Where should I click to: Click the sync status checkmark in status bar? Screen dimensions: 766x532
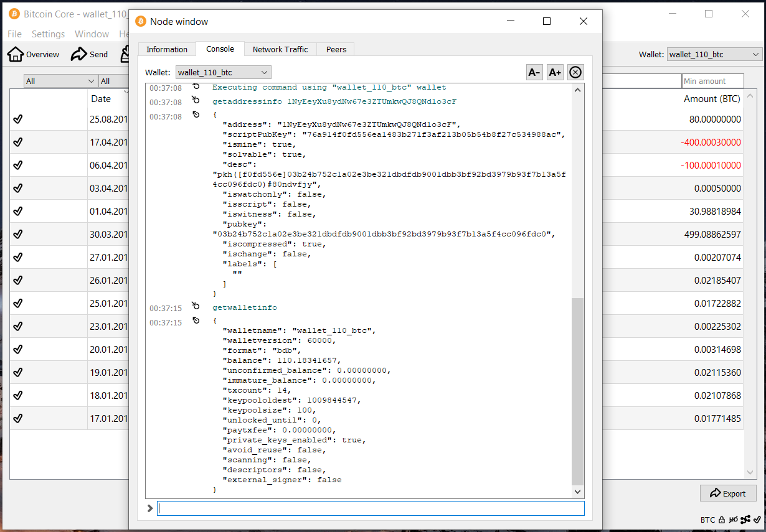[x=757, y=520]
